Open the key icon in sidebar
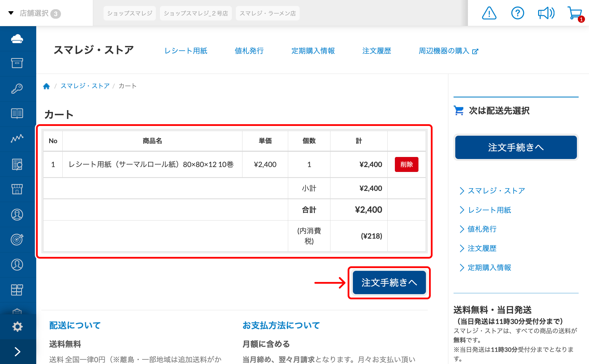This screenshot has height=364, width=589. click(x=17, y=89)
